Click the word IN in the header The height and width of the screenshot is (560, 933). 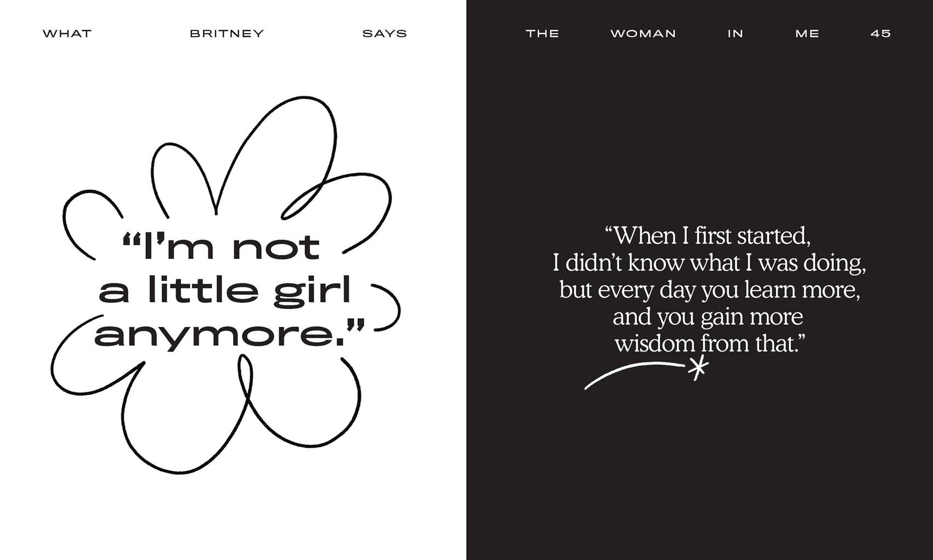(x=735, y=33)
